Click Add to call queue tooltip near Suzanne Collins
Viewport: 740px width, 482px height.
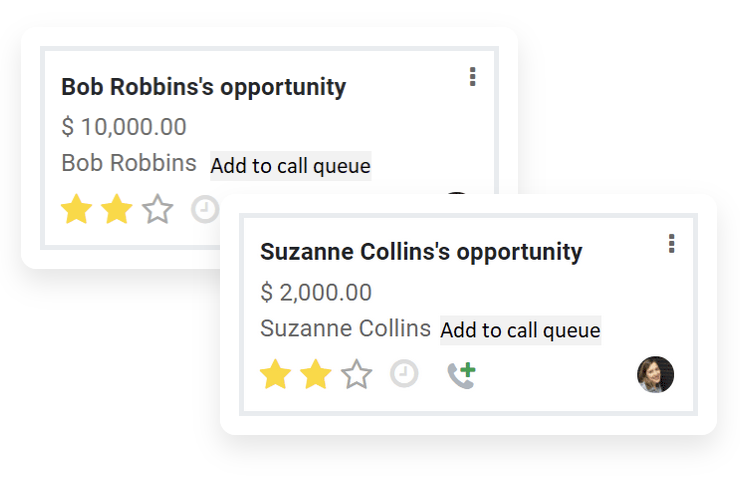click(x=520, y=330)
